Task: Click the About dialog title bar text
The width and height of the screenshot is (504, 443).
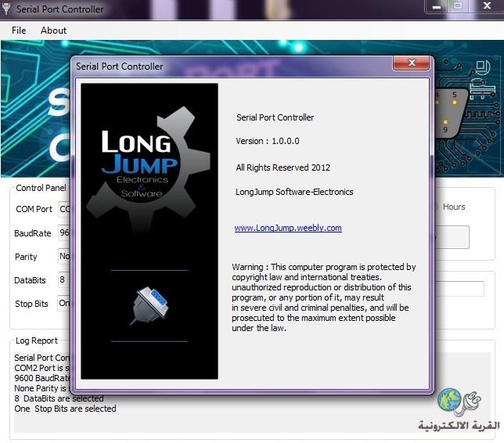Action: (x=119, y=67)
